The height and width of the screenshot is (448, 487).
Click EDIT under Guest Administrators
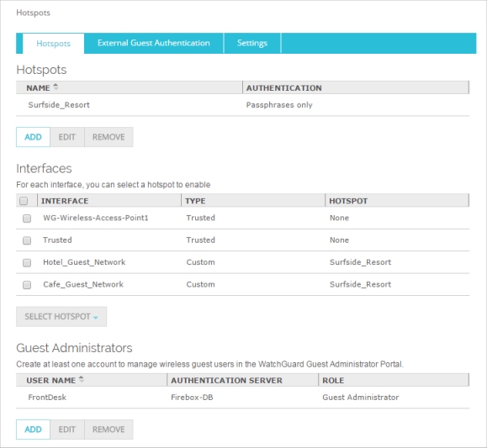pos(67,430)
